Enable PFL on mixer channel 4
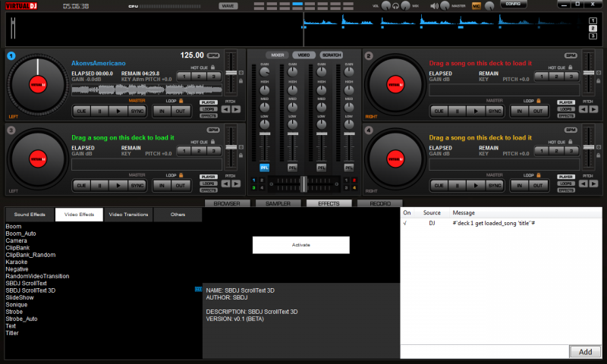This screenshot has width=607, height=364. click(x=349, y=168)
